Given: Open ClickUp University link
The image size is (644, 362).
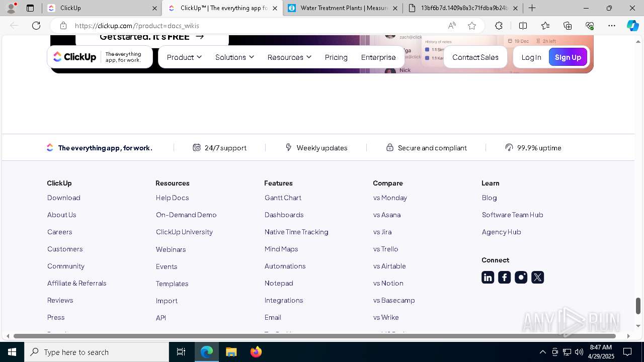Looking at the screenshot, I should 184,232.
